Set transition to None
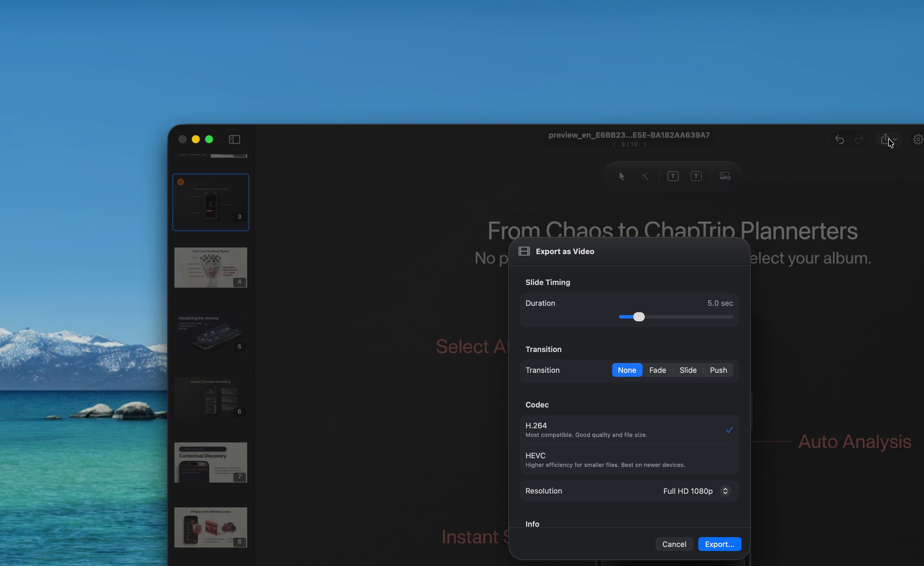The width and height of the screenshot is (924, 566). [627, 370]
